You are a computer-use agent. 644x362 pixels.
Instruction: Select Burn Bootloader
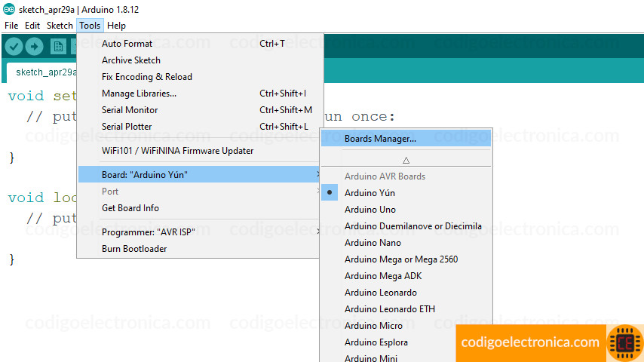(x=198, y=249)
